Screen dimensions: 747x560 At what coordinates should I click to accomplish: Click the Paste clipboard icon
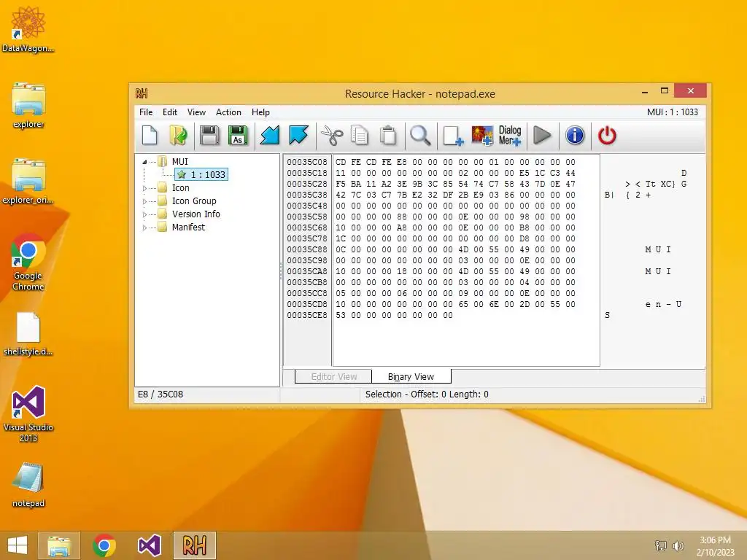(x=388, y=135)
